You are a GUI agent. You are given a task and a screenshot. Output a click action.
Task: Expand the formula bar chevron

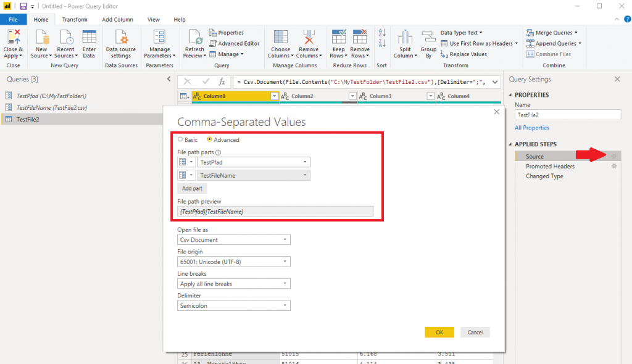[495, 82]
